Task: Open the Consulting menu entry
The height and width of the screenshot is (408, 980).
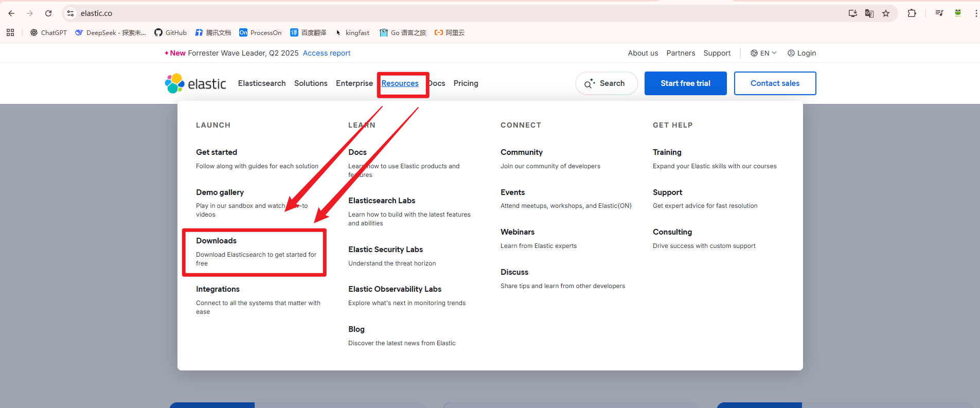Action: (x=672, y=232)
